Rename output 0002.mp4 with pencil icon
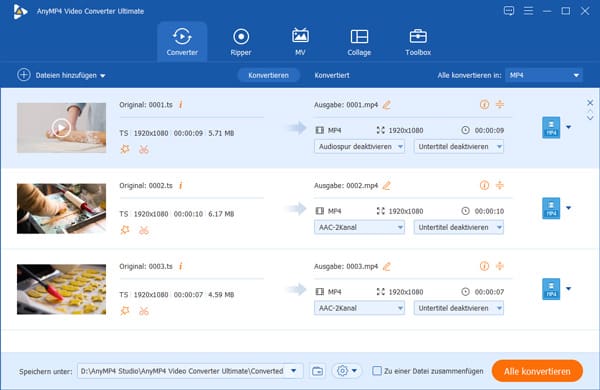The height and width of the screenshot is (390, 600). pyautogui.click(x=387, y=185)
